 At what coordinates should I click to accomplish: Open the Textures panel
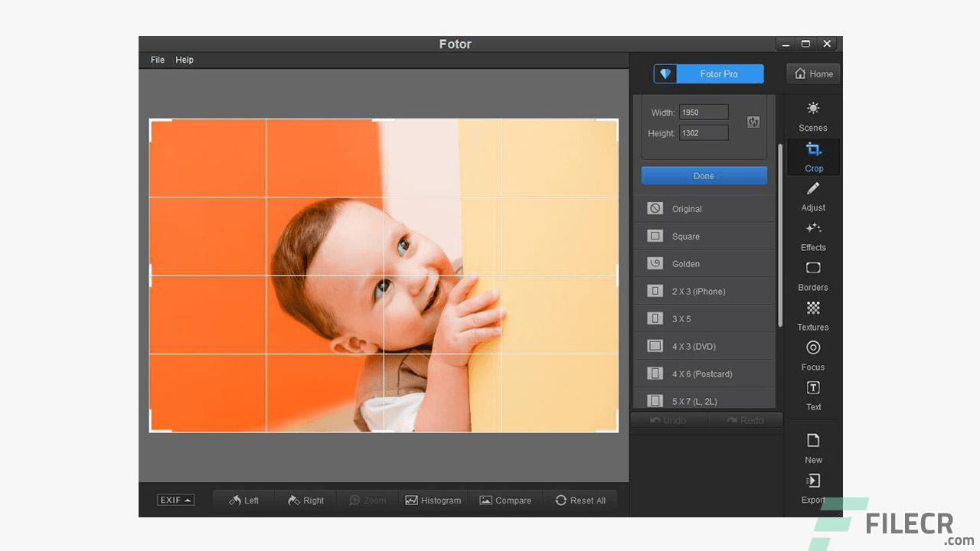click(x=812, y=316)
